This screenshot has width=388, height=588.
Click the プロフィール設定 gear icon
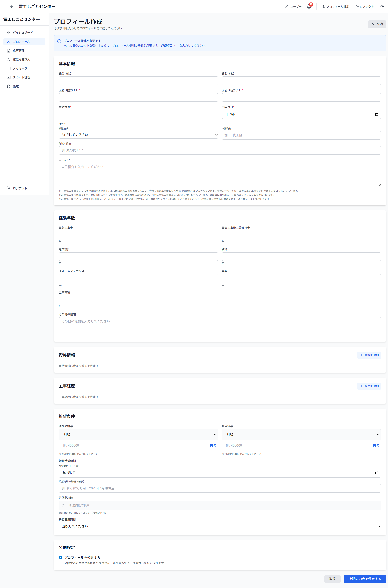(x=324, y=7)
